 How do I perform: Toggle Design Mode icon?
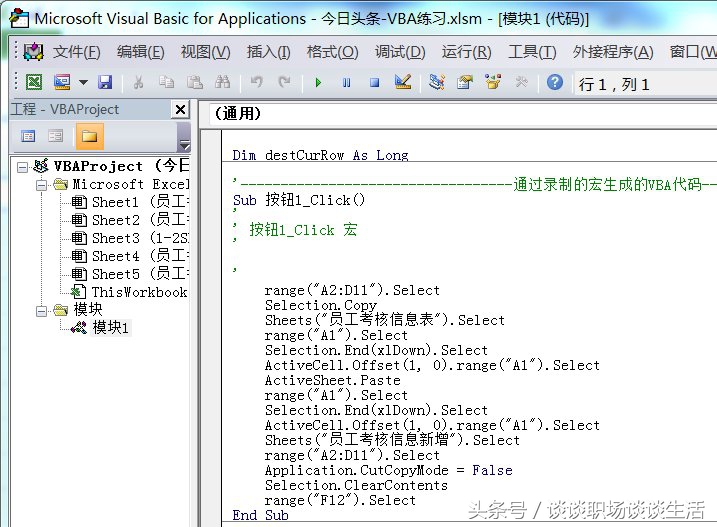click(403, 82)
